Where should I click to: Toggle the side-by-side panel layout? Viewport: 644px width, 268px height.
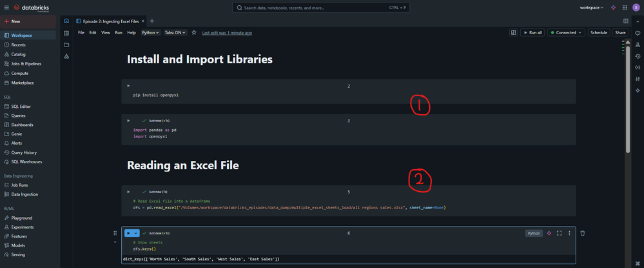[x=625, y=21]
